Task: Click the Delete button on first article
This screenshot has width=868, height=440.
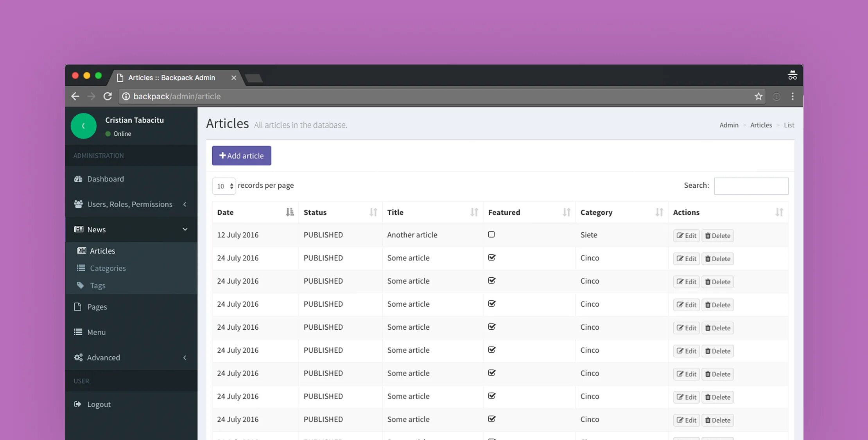Action: pyautogui.click(x=718, y=235)
